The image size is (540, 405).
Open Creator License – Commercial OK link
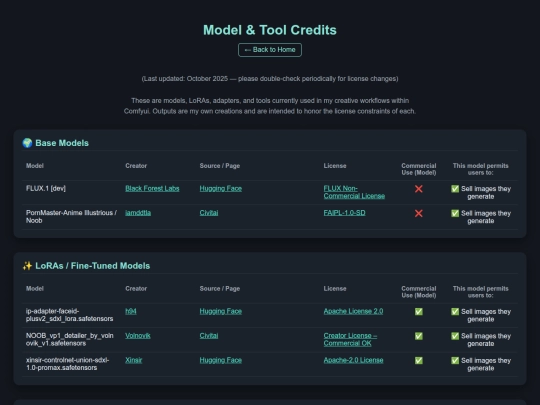coord(350,340)
